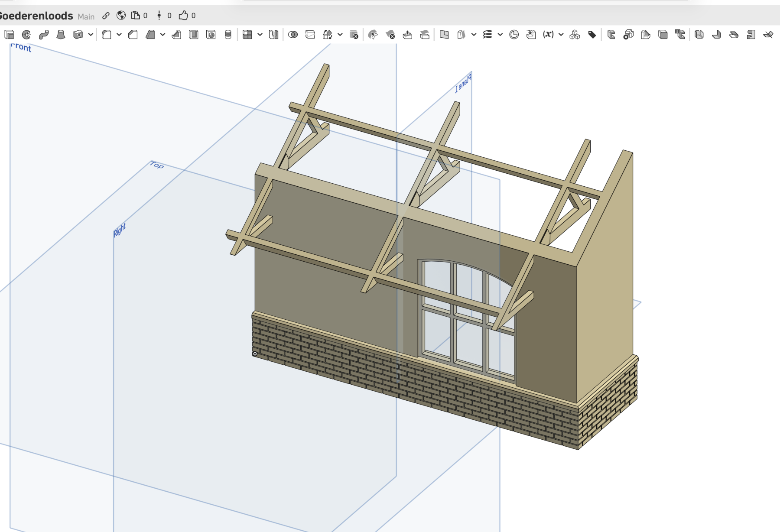This screenshot has width=780, height=532.
Task: Click the Chamfer tool
Action: point(133,35)
